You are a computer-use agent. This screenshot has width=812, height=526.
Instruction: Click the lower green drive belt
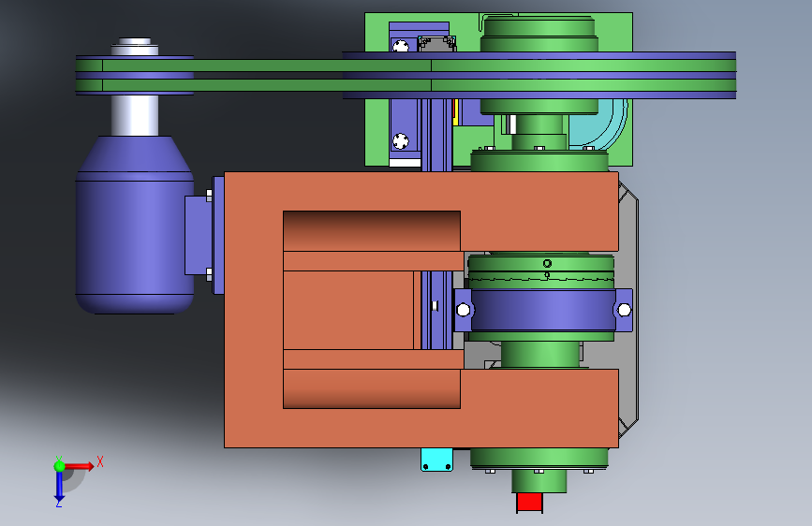406,85
